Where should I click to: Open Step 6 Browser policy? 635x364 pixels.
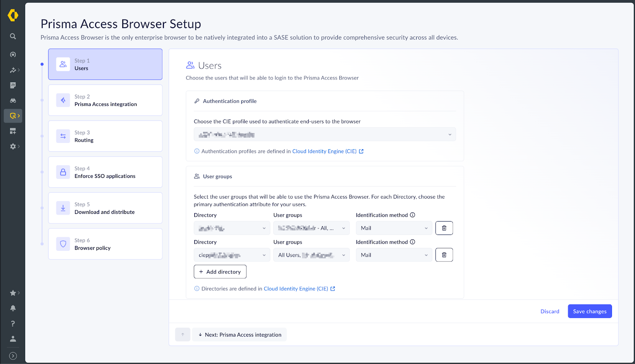tap(105, 244)
